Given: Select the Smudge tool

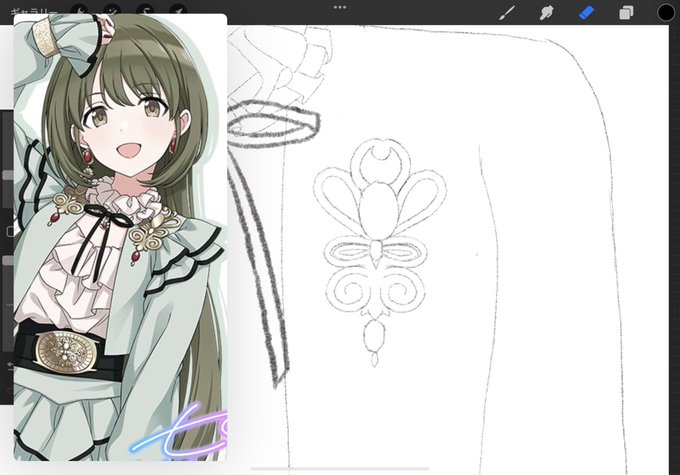Looking at the screenshot, I should [546, 13].
